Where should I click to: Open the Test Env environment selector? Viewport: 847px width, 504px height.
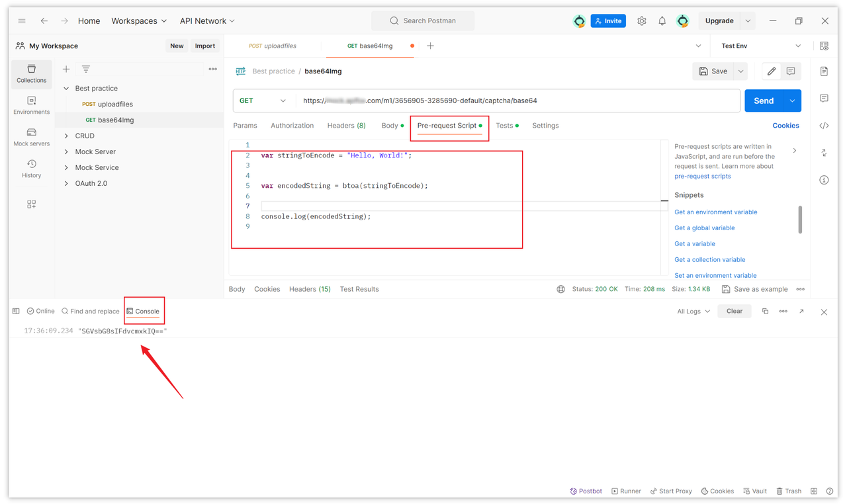coord(760,46)
